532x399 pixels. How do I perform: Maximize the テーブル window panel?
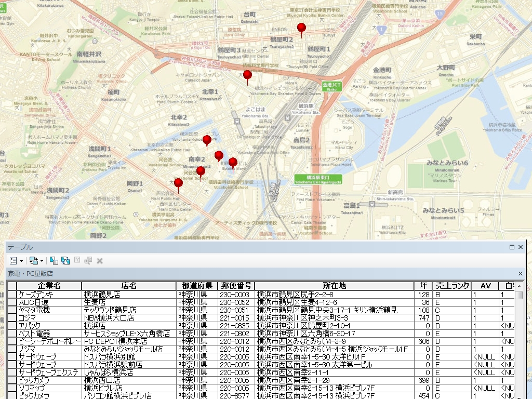[x=512, y=247]
